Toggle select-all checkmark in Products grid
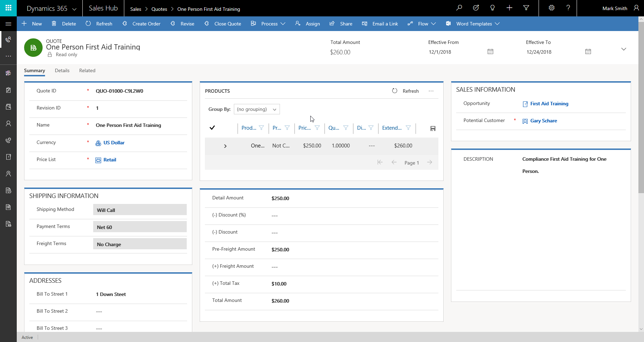Image resolution: width=644 pixels, height=342 pixels. (x=212, y=128)
